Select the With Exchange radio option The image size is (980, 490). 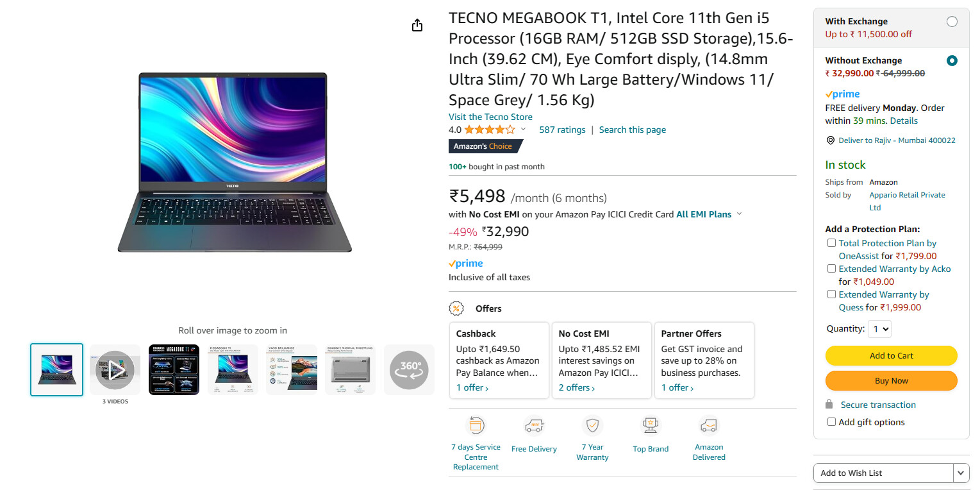pyautogui.click(x=952, y=22)
